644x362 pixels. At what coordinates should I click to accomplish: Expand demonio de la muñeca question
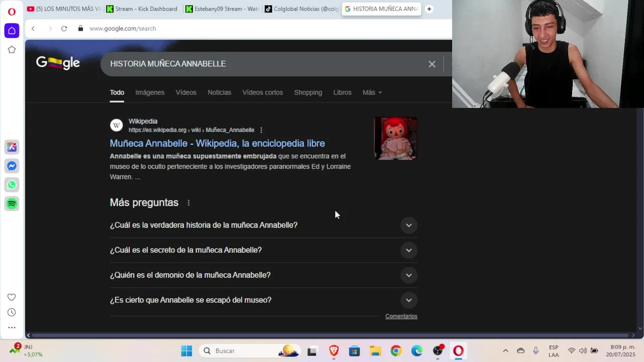(x=264, y=275)
